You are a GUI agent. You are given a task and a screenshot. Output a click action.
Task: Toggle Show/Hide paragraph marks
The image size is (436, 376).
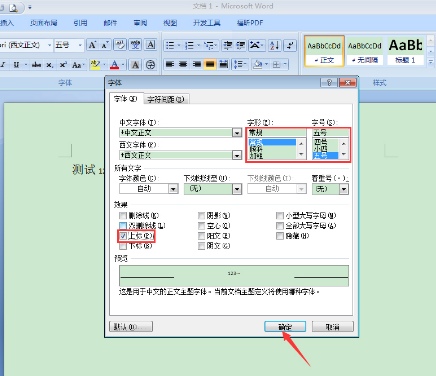point(290,45)
